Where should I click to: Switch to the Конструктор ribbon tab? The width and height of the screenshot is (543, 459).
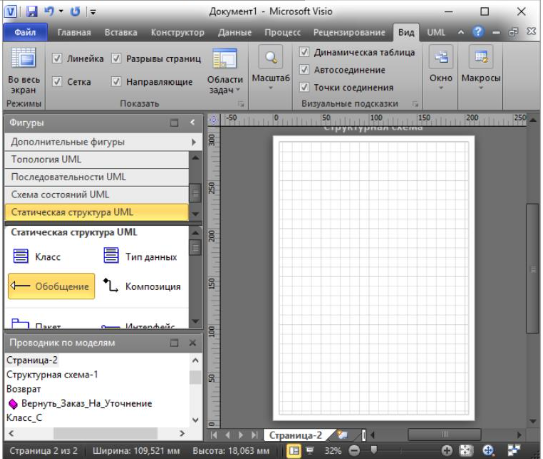pos(178,33)
